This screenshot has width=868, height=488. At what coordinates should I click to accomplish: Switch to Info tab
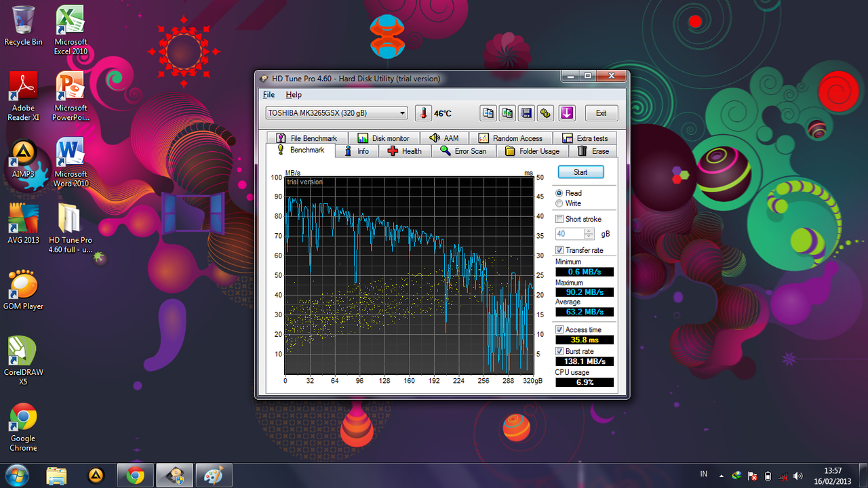click(357, 151)
